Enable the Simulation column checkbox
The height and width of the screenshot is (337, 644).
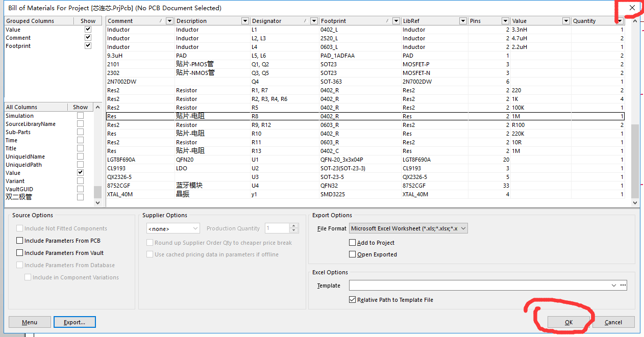pos(80,116)
